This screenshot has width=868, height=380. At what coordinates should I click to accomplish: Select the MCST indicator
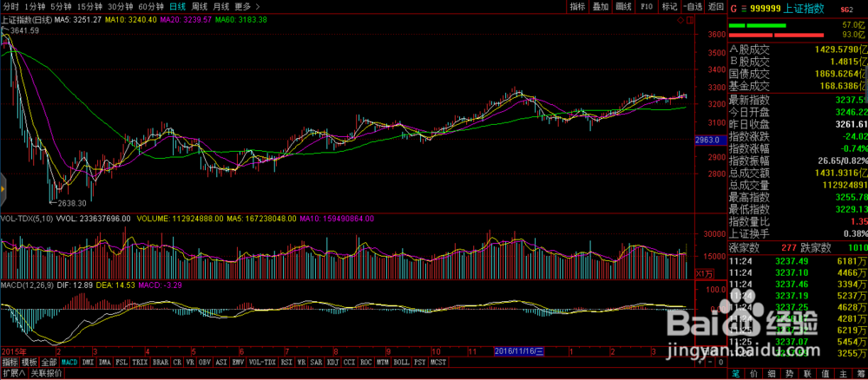pyautogui.click(x=437, y=363)
